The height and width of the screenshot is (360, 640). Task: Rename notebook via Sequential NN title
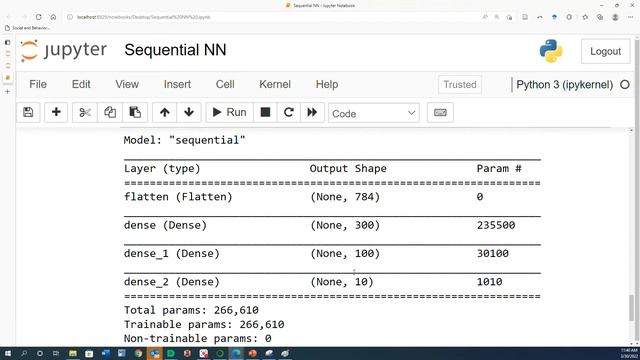coord(175,50)
